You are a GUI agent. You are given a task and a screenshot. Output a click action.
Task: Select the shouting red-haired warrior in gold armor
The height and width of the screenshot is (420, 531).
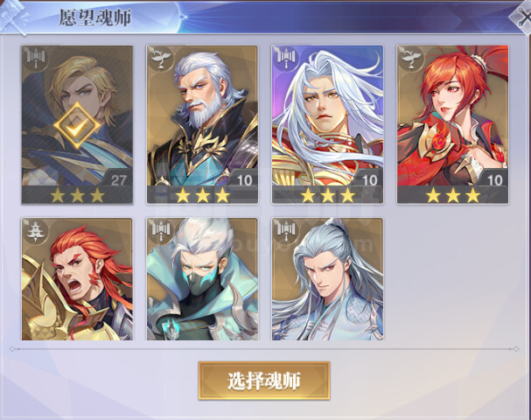tap(77, 279)
